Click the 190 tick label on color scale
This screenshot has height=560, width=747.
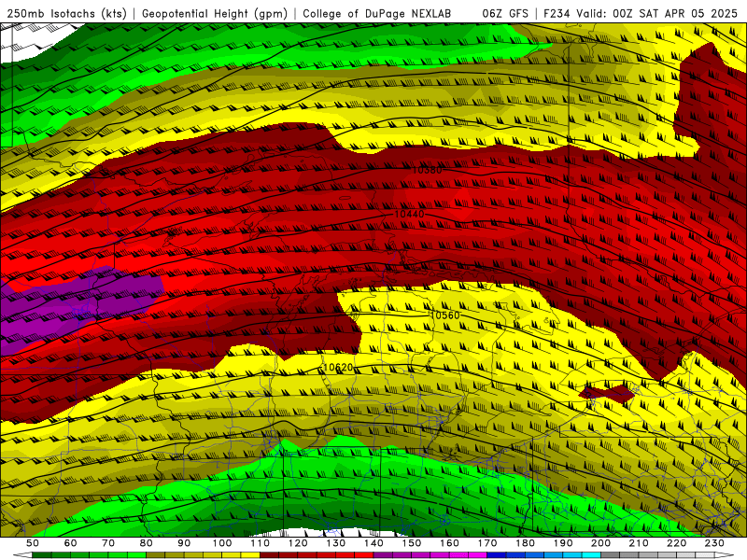pos(563,543)
